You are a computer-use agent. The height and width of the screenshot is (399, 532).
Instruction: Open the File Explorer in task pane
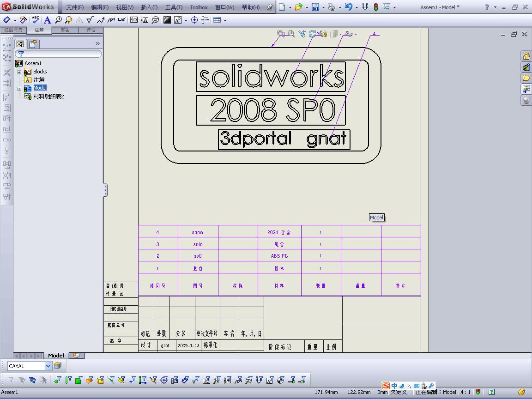526,78
